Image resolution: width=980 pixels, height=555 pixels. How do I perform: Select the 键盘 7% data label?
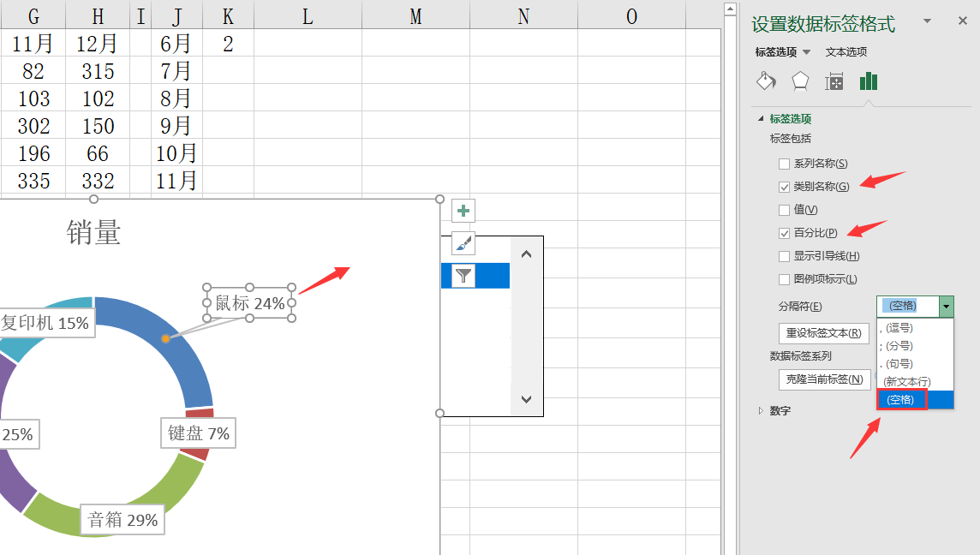point(199,433)
